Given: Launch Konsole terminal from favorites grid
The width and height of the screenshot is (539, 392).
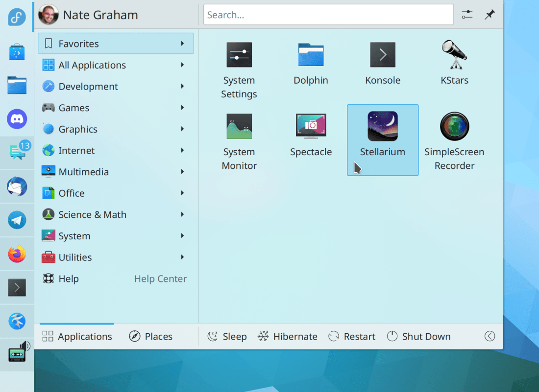Looking at the screenshot, I should pyautogui.click(x=383, y=55).
